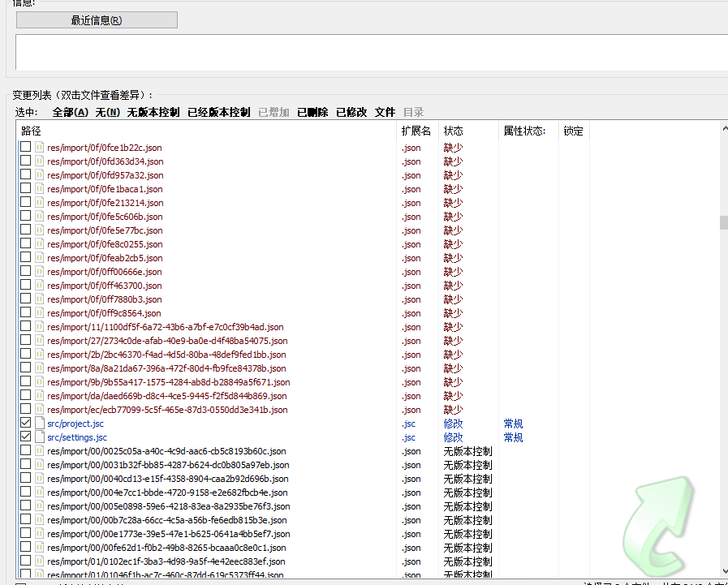The width and height of the screenshot is (728, 585).
Task: Check the box for 0fd363d34.json
Action: [25, 161]
